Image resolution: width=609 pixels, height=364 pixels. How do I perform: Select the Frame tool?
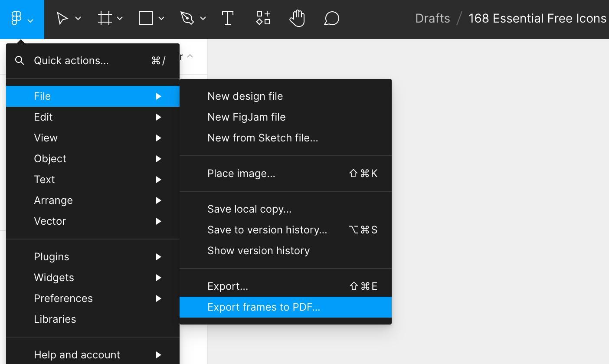[x=105, y=19]
